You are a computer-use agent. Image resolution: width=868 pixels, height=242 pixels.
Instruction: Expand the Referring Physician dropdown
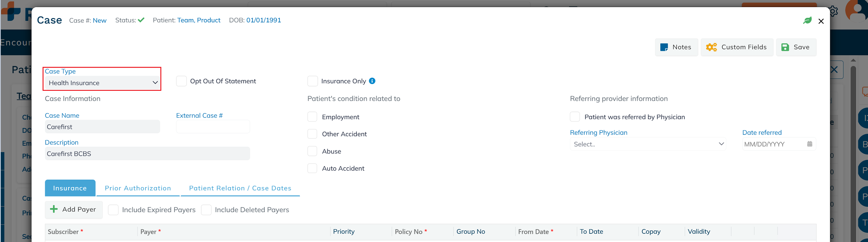(x=648, y=144)
